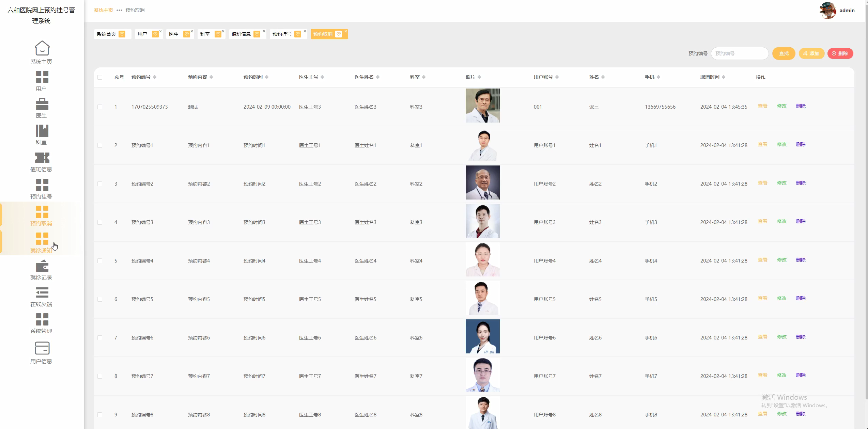Screen dimensions: 868x429
Task: Check the 预约编号6 row checkbox
Action: tap(100, 338)
